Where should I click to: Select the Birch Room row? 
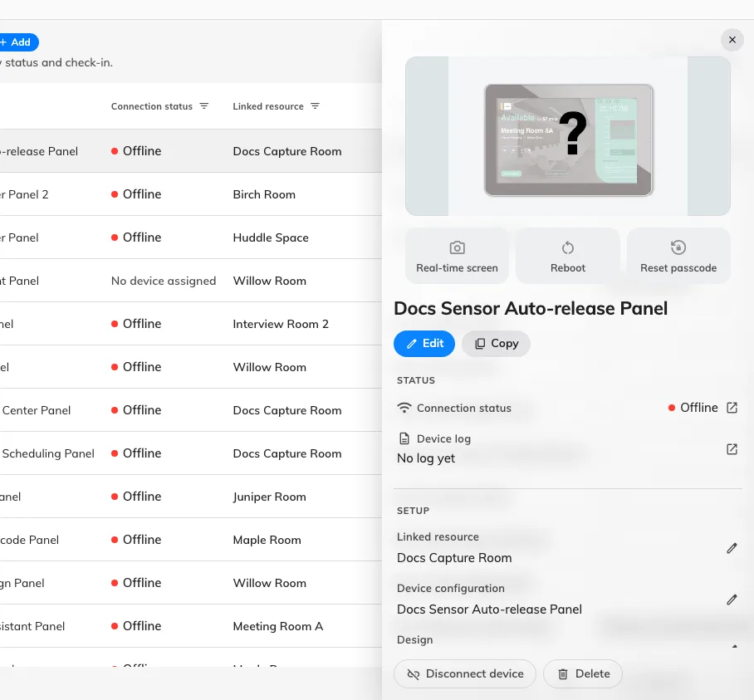(191, 194)
